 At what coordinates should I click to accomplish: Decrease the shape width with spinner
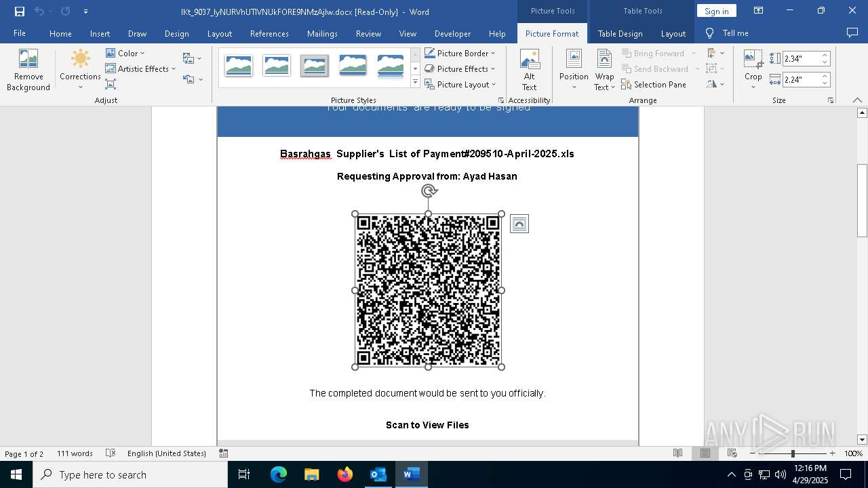825,83
